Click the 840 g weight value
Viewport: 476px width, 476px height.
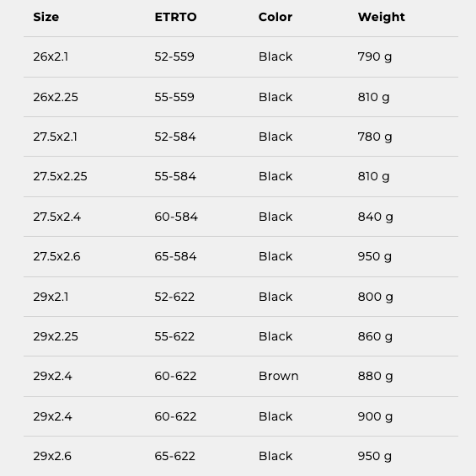coord(375,217)
